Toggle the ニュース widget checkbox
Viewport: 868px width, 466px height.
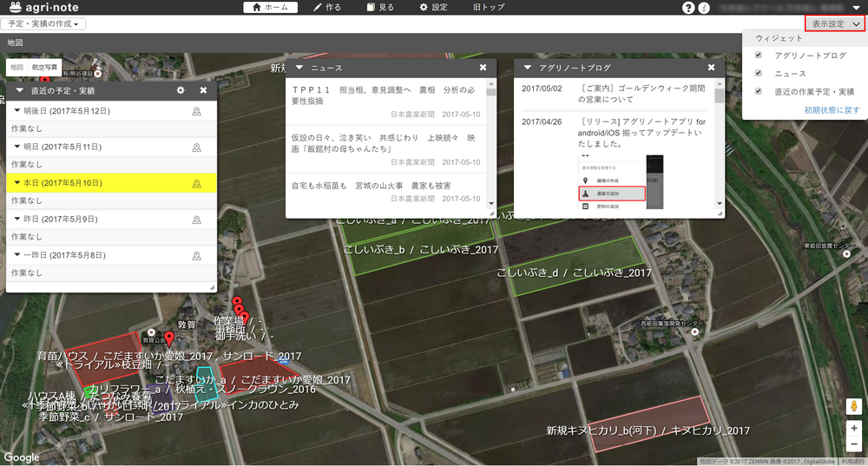[759, 73]
